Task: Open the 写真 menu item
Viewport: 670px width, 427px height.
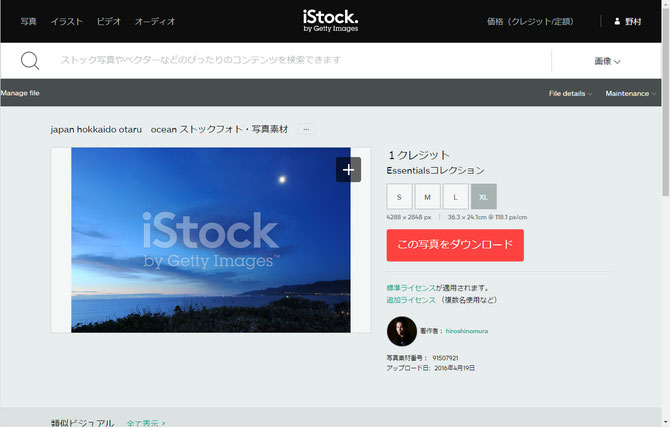Action: click(29, 21)
